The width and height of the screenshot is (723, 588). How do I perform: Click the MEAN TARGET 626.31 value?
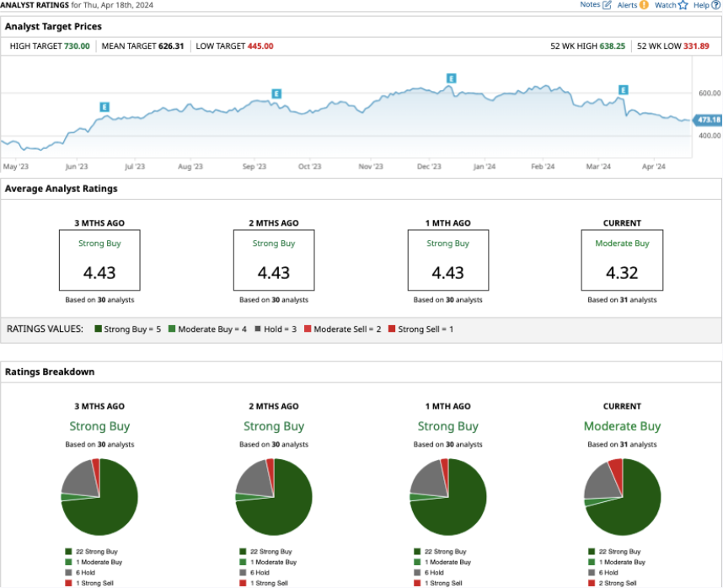point(171,46)
